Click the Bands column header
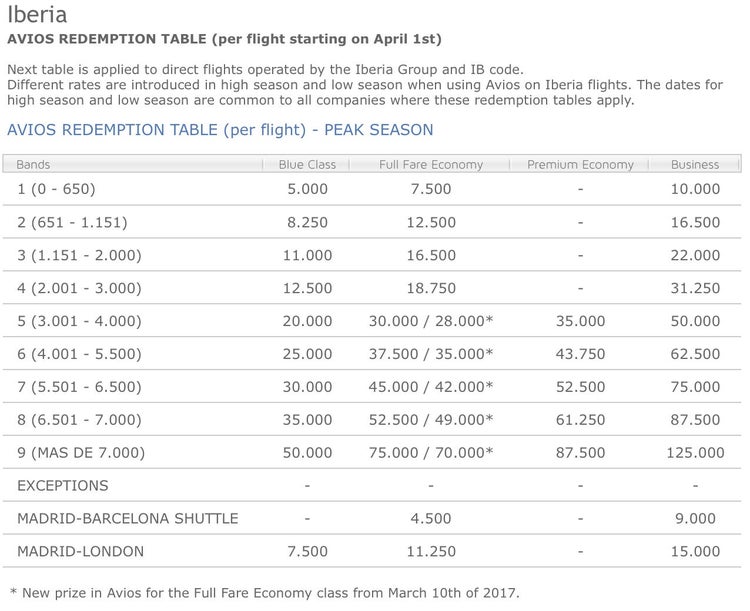This screenshot has width=750, height=611. [33, 165]
